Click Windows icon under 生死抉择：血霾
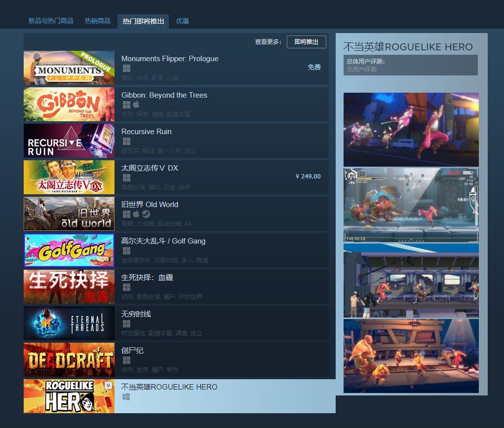The width and height of the screenshot is (504, 428). pyautogui.click(x=127, y=287)
